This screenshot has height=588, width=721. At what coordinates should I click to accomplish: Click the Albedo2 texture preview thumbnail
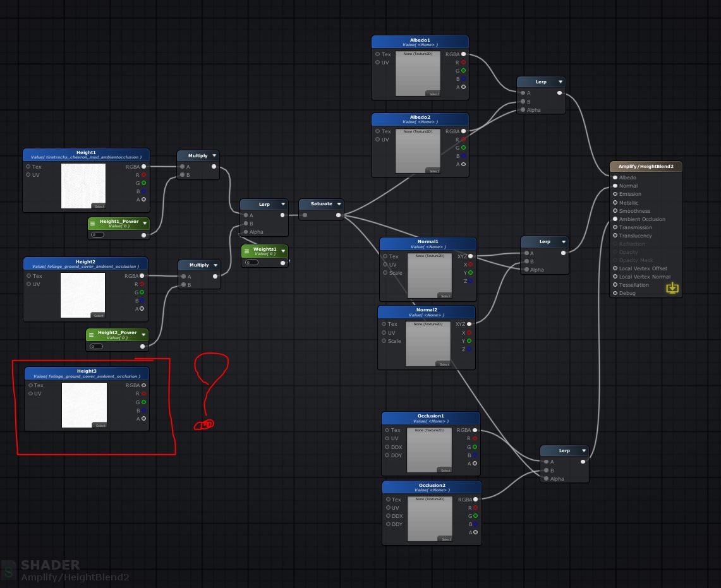(418, 151)
